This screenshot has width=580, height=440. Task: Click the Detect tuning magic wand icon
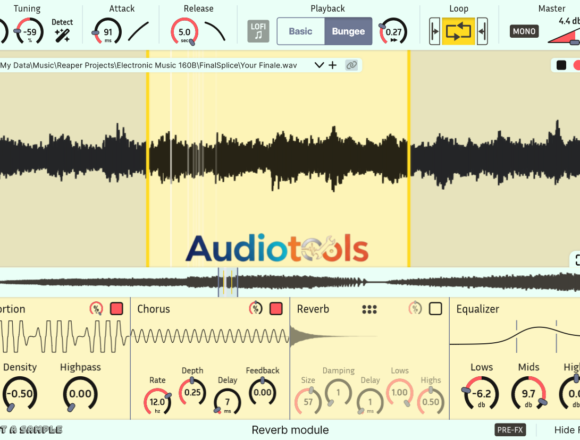62,36
